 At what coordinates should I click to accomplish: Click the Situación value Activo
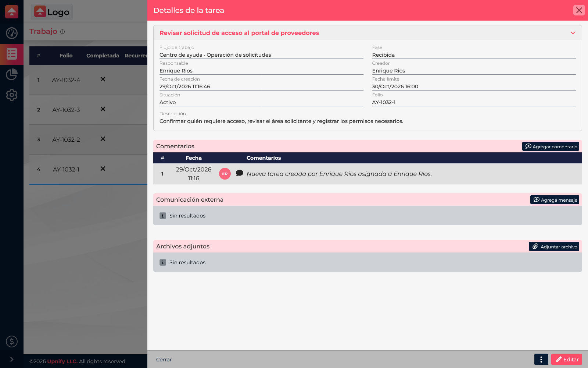[168, 102]
